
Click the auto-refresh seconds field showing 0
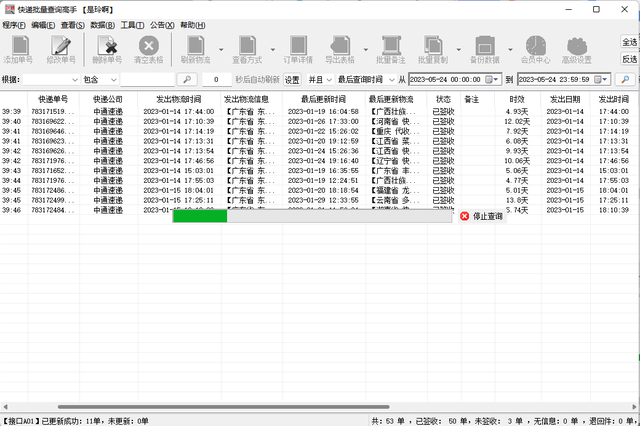click(x=216, y=80)
